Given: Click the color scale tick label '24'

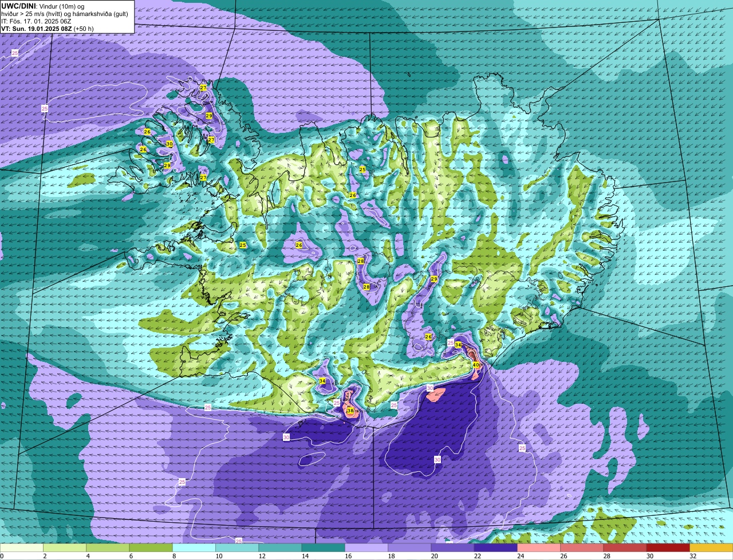Looking at the screenshot, I should point(519,556).
